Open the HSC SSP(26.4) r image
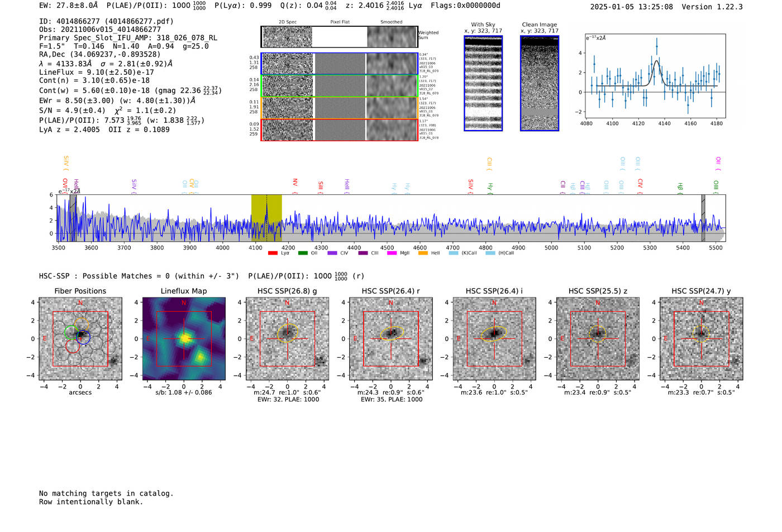The image size is (782, 532). [x=391, y=339]
